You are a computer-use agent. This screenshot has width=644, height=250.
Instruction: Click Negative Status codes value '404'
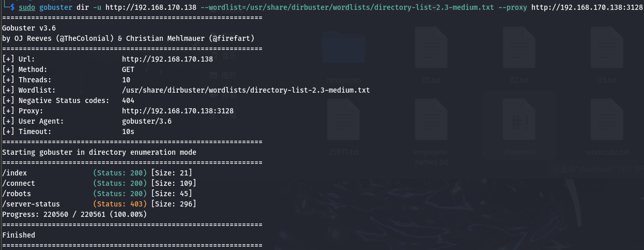128,100
